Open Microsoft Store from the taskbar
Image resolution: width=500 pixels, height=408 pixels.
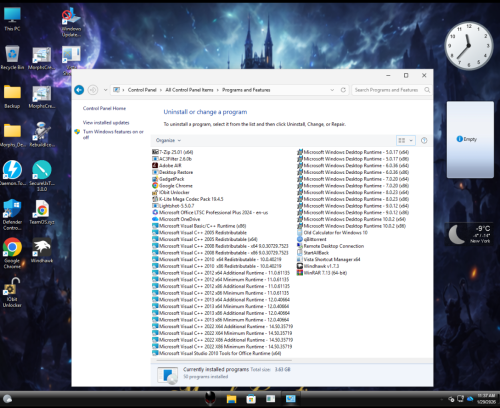[x=251, y=399]
